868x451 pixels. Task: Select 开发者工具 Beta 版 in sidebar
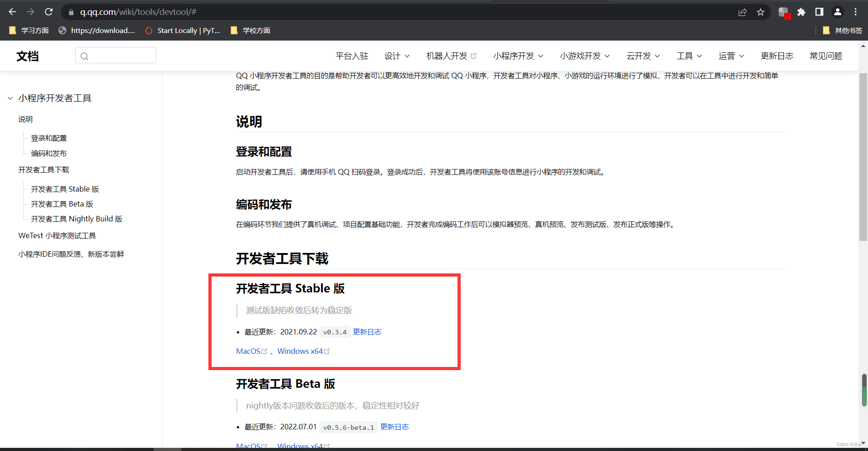pyautogui.click(x=62, y=204)
